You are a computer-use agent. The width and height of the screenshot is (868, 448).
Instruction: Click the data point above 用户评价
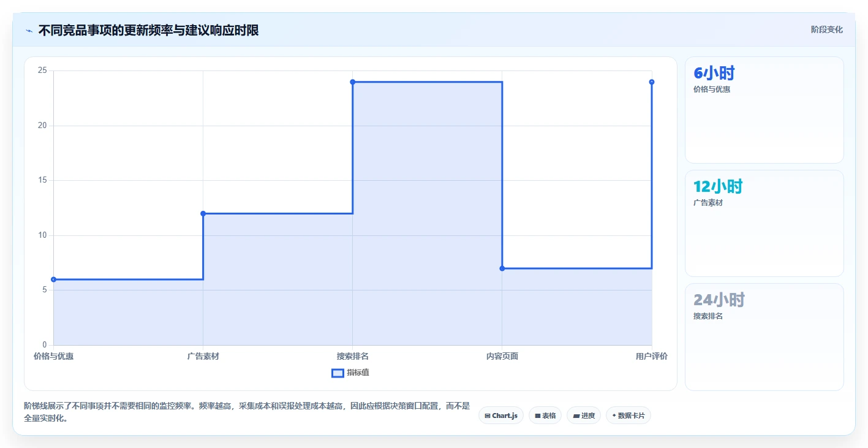coord(652,82)
